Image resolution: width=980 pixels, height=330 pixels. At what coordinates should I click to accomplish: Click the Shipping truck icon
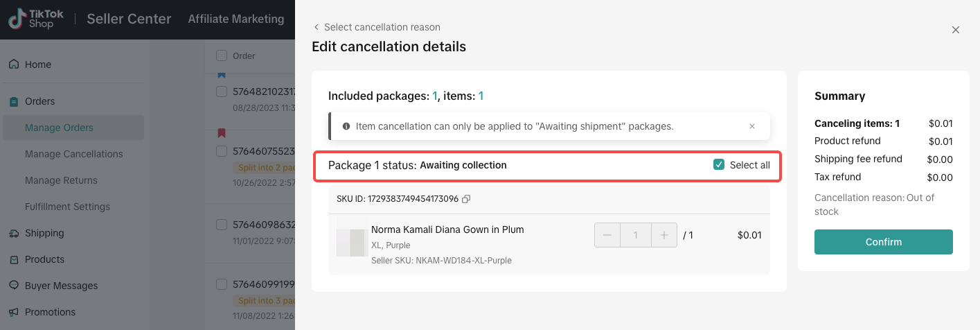point(14,233)
